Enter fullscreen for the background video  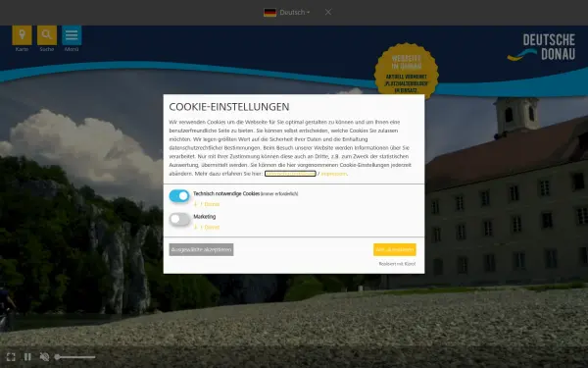point(11,357)
